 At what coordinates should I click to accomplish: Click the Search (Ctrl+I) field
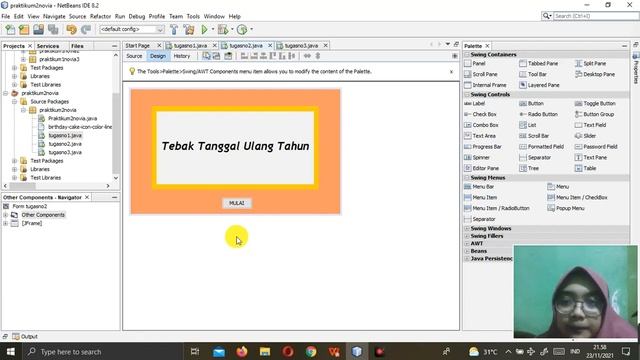point(596,16)
